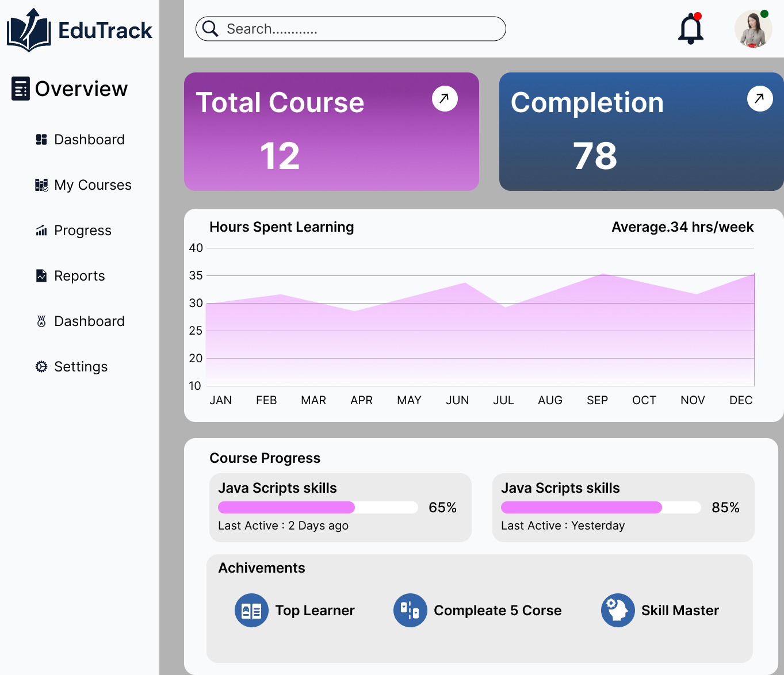Click the Total Course expand arrow
The image size is (784, 675).
point(444,98)
